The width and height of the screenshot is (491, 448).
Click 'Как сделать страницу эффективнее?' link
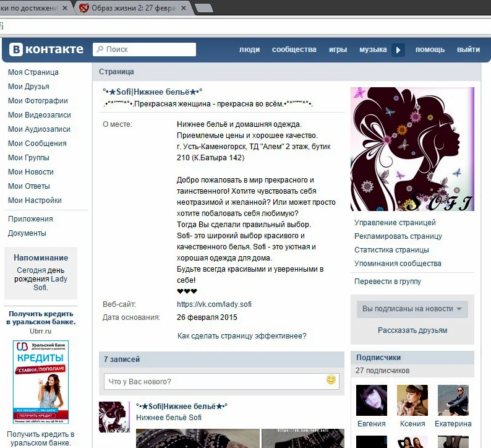coord(242,336)
